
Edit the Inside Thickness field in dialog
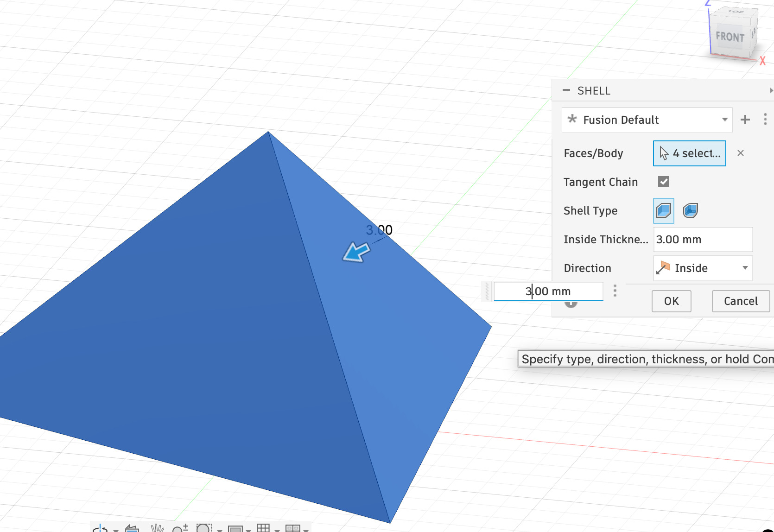[703, 240]
